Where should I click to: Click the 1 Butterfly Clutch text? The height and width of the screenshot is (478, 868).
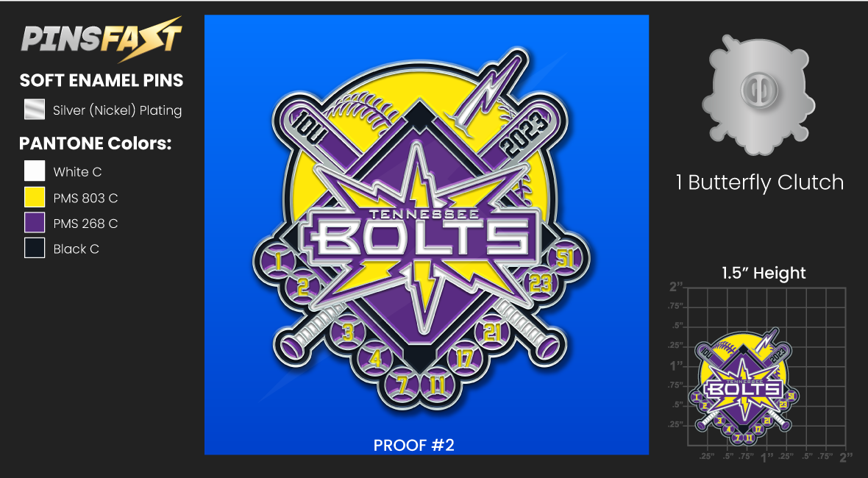click(x=759, y=182)
